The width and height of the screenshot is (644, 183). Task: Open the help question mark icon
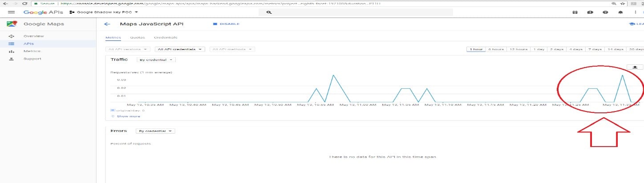605,12
